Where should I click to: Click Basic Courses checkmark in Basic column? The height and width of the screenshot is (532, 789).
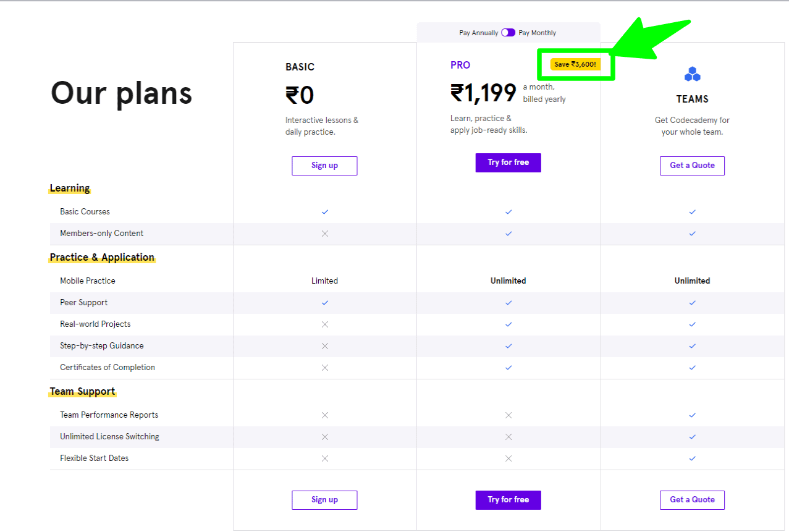click(325, 212)
